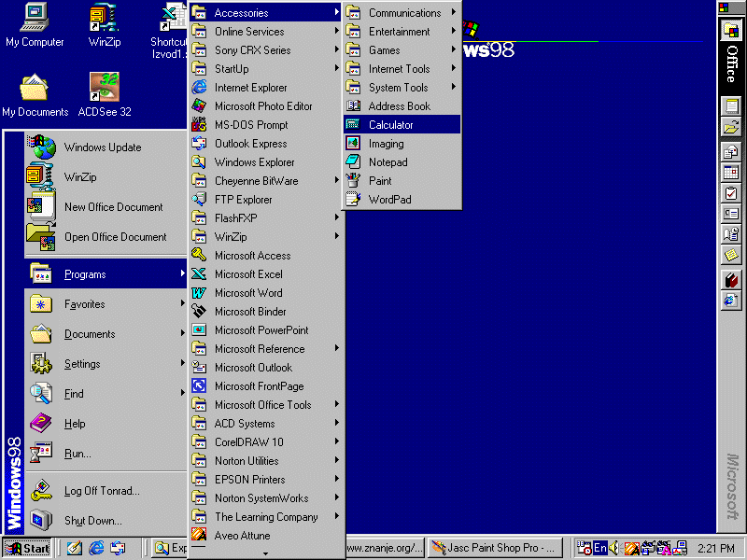Image resolution: width=747 pixels, height=560 pixels.
Task: Open Address Book from Accessories menu
Action: click(x=402, y=106)
